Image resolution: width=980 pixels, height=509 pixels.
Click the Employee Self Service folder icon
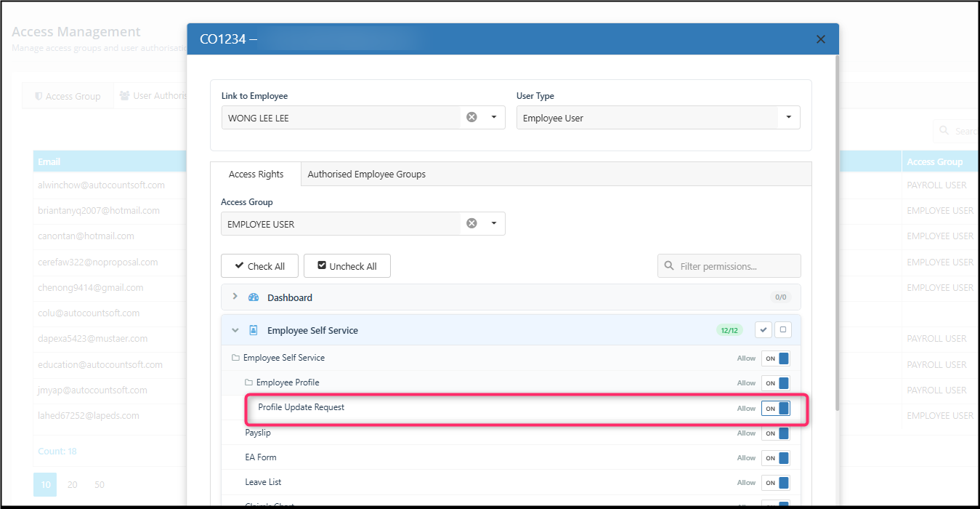235,358
